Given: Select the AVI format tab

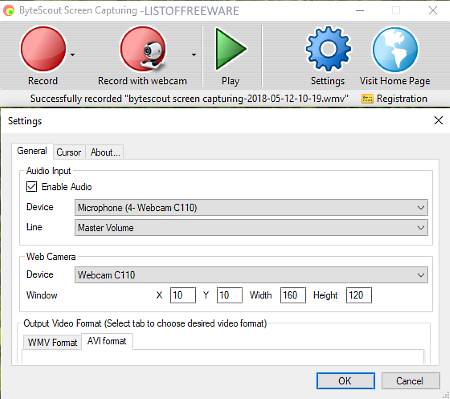Looking at the screenshot, I should [107, 341].
